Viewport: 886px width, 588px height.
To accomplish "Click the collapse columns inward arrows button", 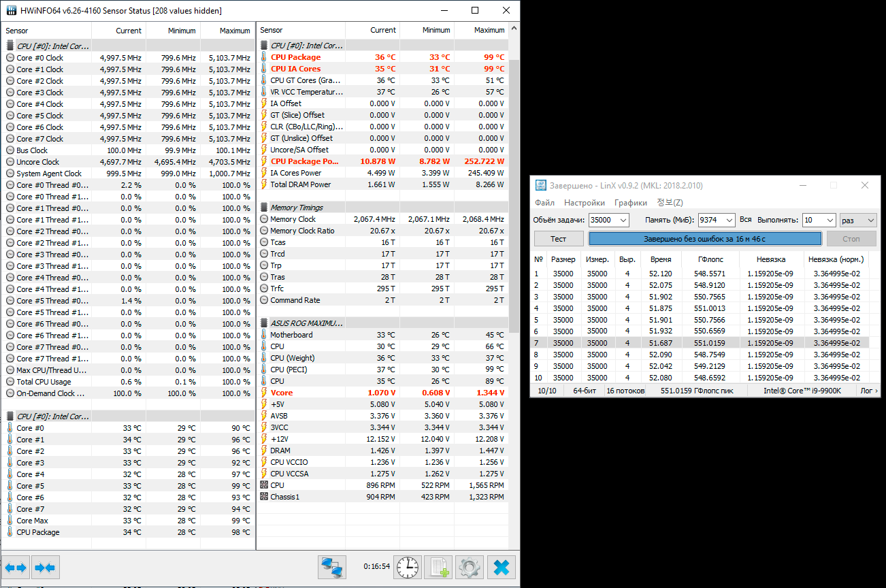I will tap(46, 567).
